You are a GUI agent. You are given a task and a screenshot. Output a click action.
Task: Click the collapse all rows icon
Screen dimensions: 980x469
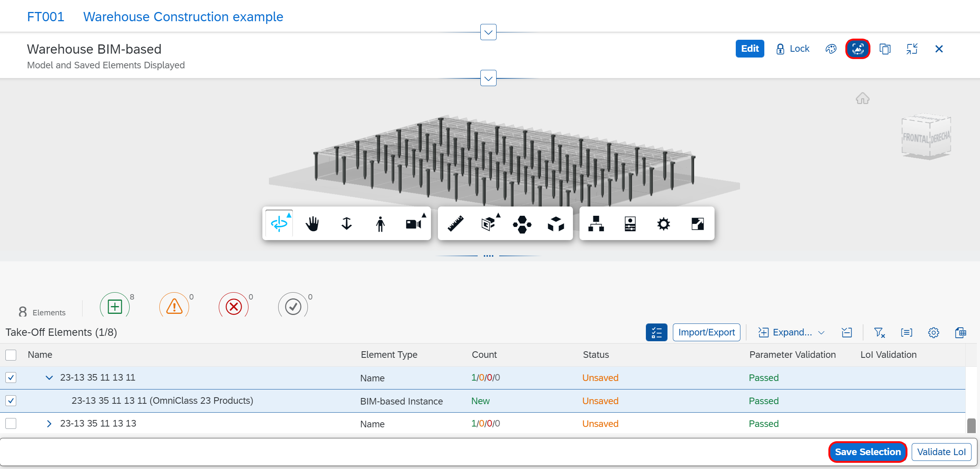[x=847, y=332]
